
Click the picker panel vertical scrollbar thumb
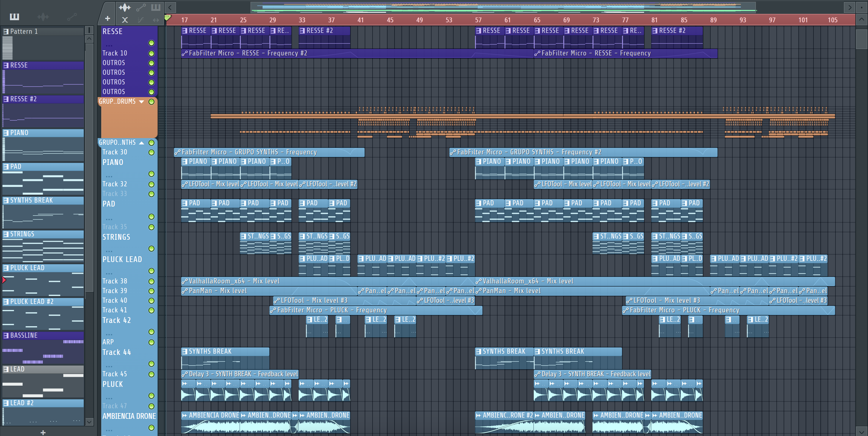[89, 168]
